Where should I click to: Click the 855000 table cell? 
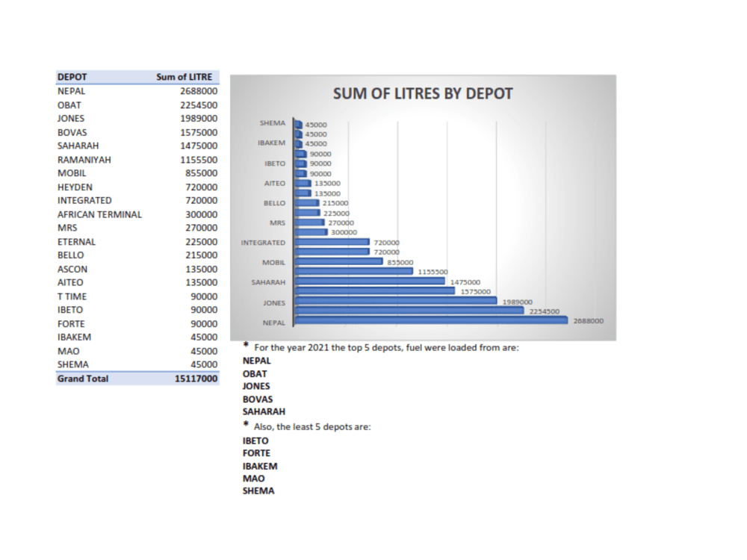[202, 173]
